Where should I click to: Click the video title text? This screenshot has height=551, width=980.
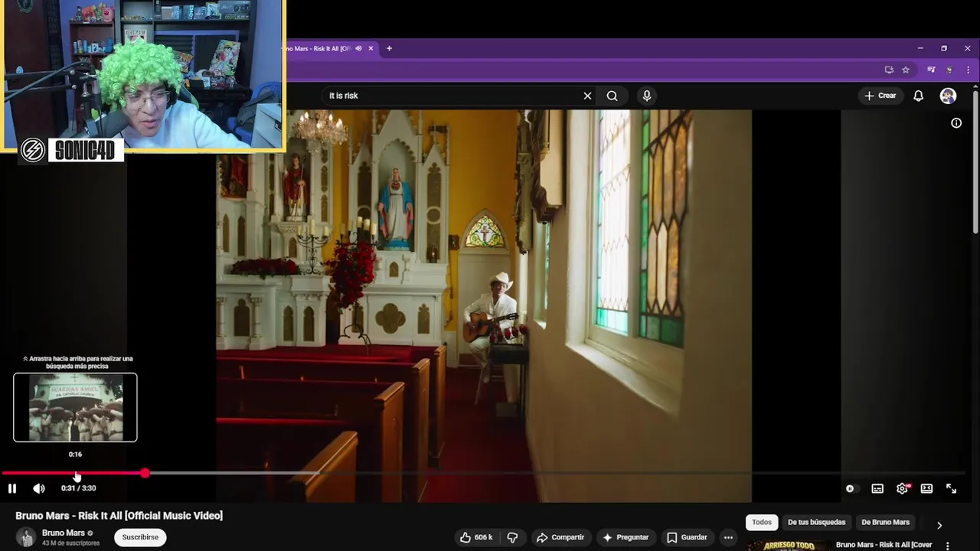119,516
